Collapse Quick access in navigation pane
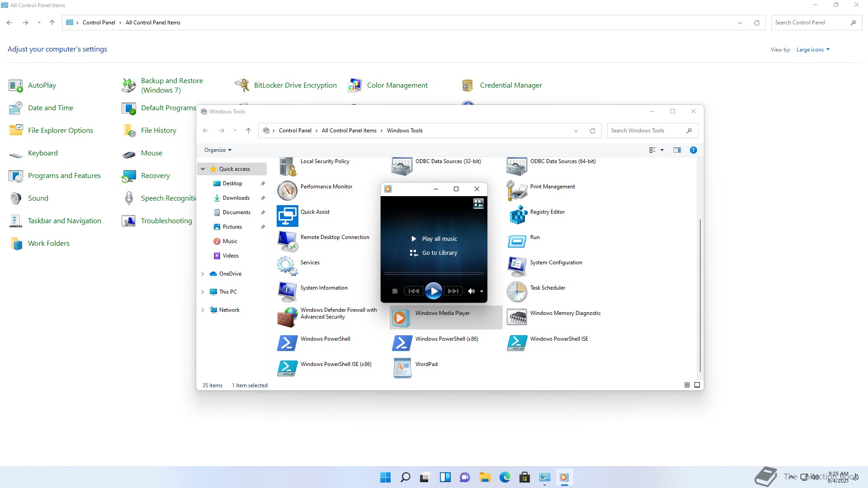This screenshot has height=488, width=868. pos(203,169)
